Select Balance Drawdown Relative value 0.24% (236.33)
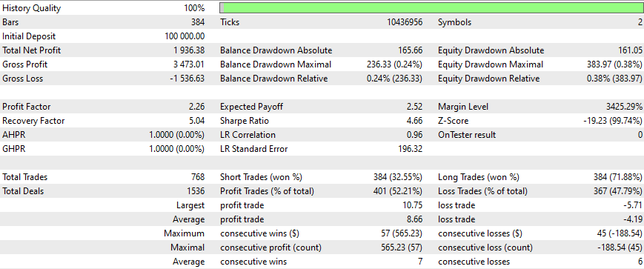 pyautogui.click(x=394, y=79)
